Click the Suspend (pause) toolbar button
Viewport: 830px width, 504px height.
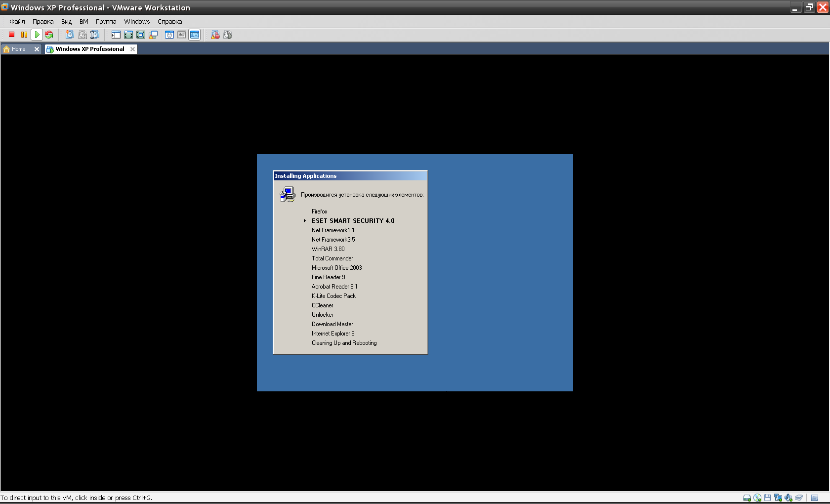[24, 35]
